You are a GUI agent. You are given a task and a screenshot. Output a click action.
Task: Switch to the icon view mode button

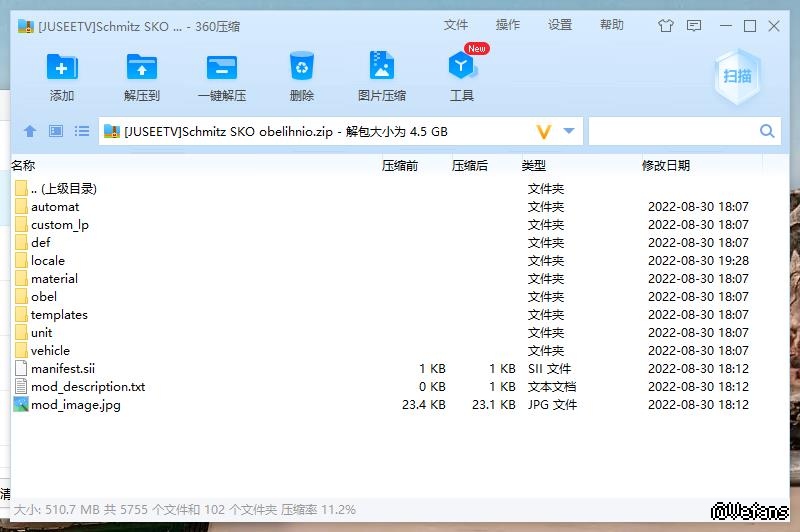pos(56,131)
